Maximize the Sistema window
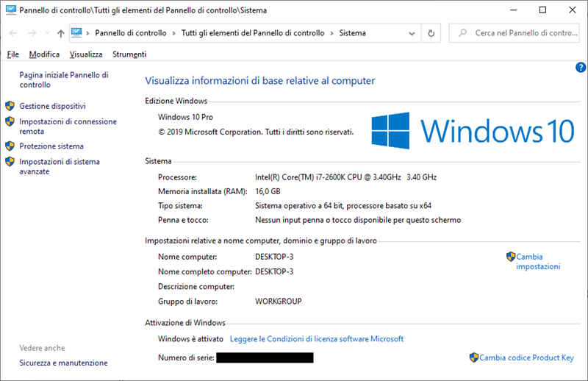Viewport: 588px width, 381px height. click(542, 10)
